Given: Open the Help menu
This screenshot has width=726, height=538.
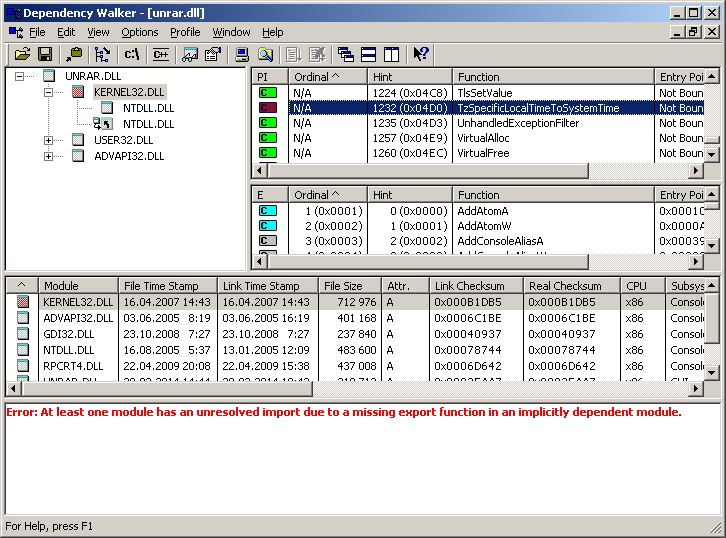Looking at the screenshot, I should coord(272,32).
